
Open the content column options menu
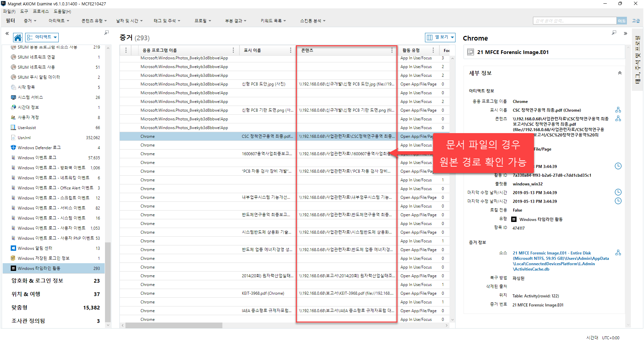tap(391, 50)
